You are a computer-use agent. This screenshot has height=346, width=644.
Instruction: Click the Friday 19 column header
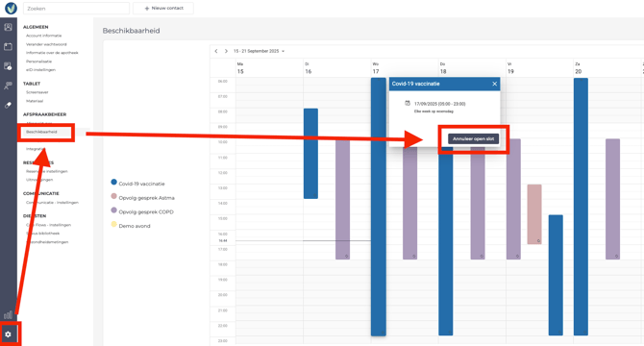539,68
